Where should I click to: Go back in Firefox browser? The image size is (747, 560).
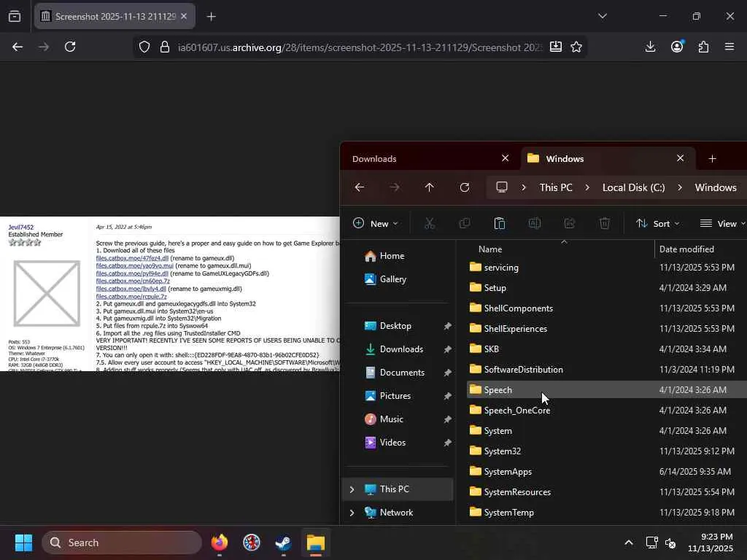[18, 47]
